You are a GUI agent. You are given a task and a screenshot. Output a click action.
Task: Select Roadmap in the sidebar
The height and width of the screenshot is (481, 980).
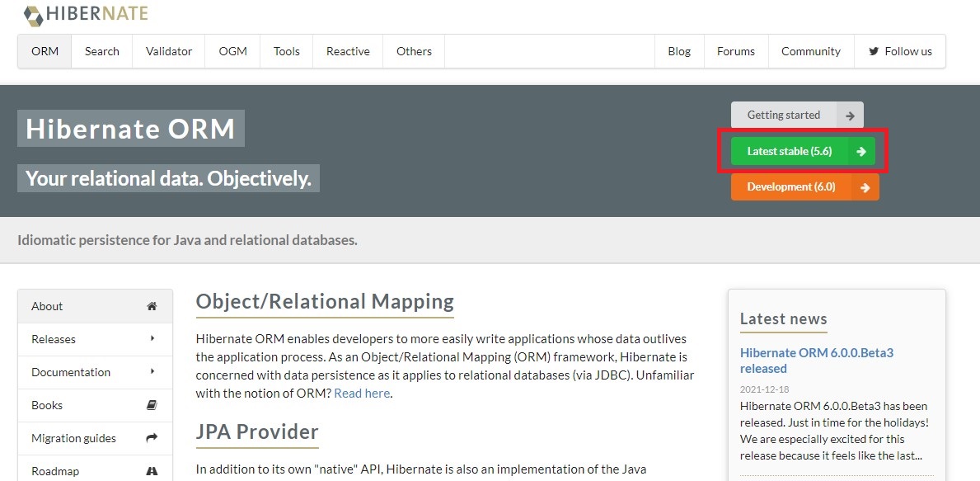pos(95,469)
